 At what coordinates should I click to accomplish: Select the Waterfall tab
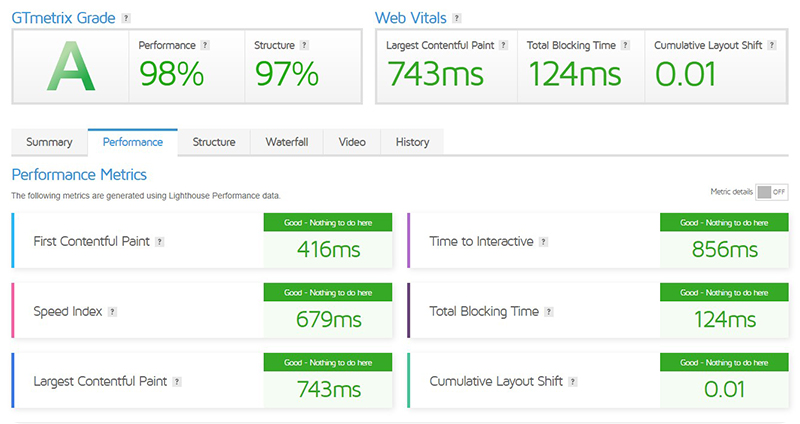[x=287, y=142]
